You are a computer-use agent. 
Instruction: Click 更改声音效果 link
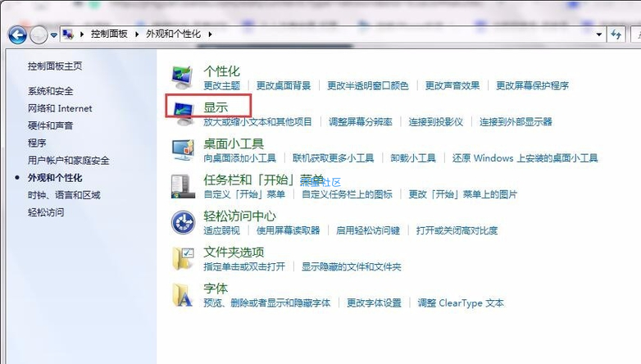tap(452, 85)
